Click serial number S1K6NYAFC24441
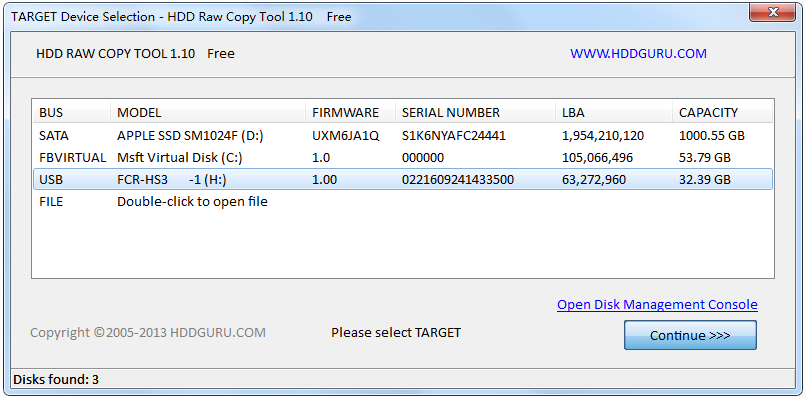Screen dimensions: 806x398 coord(454,136)
